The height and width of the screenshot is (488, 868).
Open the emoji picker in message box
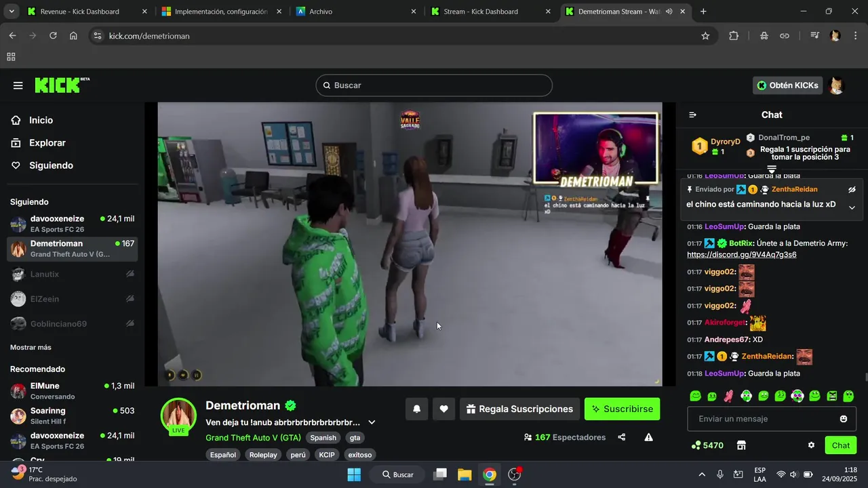click(x=844, y=419)
